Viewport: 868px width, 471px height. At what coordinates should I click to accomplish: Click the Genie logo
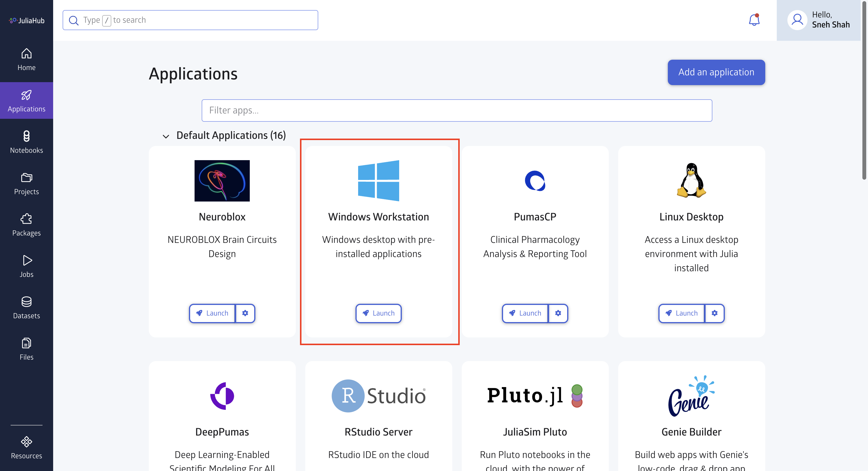pos(691,396)
